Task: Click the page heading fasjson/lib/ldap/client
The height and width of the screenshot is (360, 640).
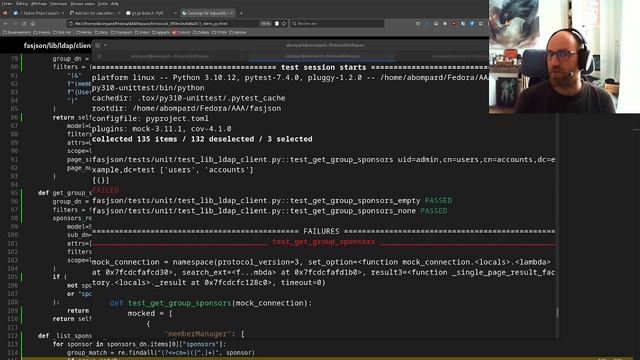Action: [x=57, y=45]
